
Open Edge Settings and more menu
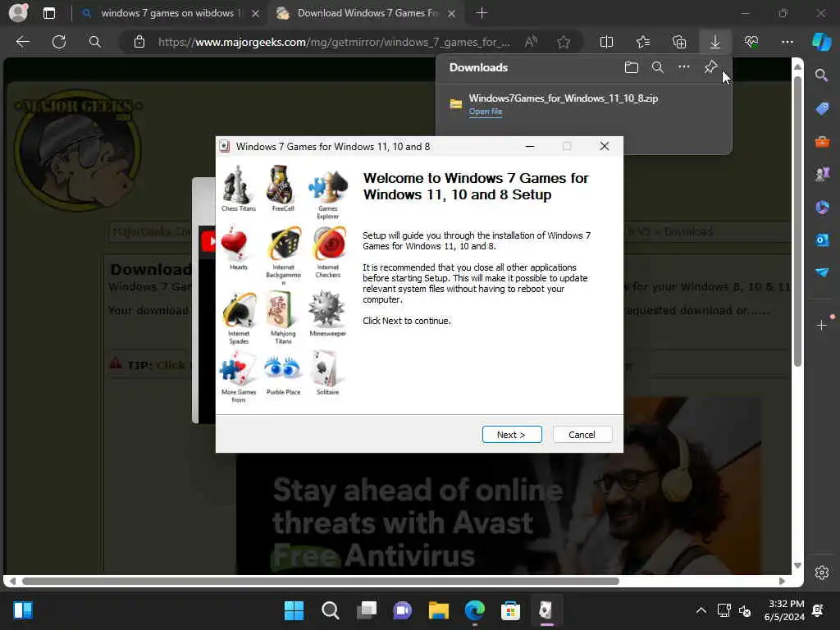[787, 42]
